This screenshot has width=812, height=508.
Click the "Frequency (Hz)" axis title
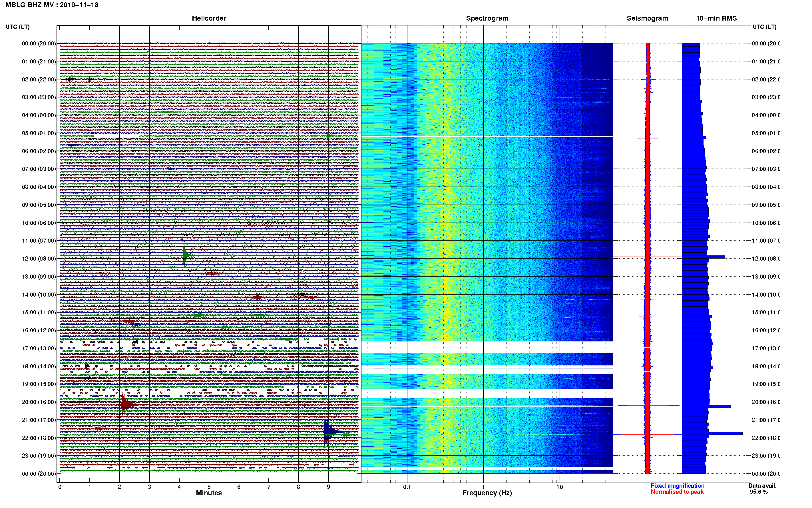pyautogui.click(x=487, y=493)
